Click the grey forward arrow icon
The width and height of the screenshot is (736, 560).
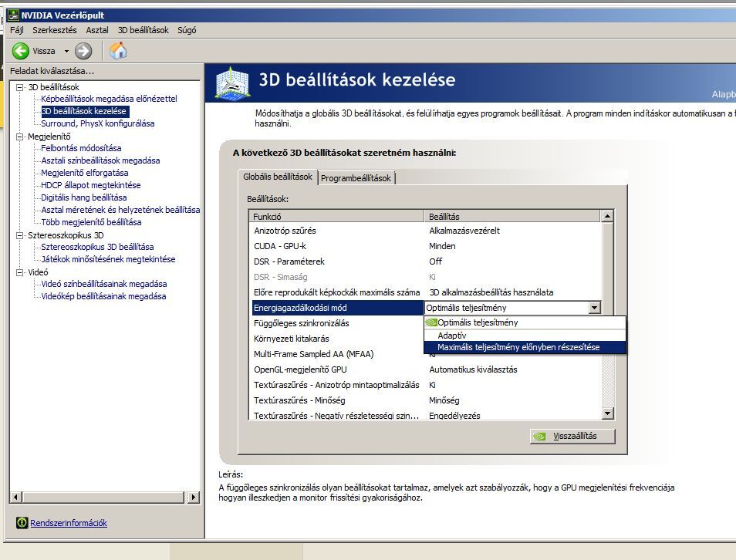pos(83,51)
